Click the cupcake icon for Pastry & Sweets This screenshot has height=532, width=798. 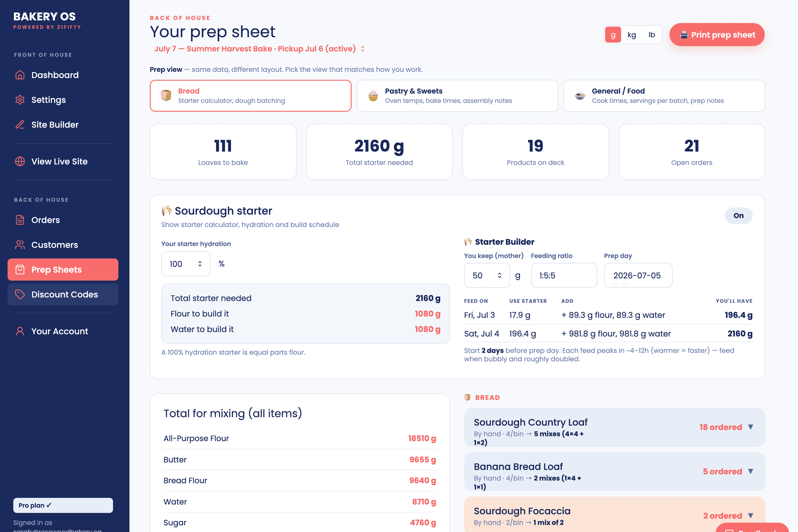(x=373, y=95)
